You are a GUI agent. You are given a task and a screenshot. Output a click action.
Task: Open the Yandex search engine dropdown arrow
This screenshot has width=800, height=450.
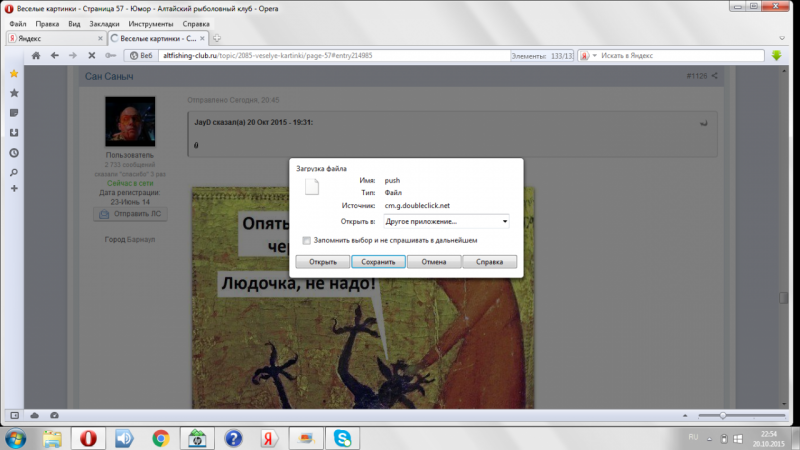[x=594, y=56]
